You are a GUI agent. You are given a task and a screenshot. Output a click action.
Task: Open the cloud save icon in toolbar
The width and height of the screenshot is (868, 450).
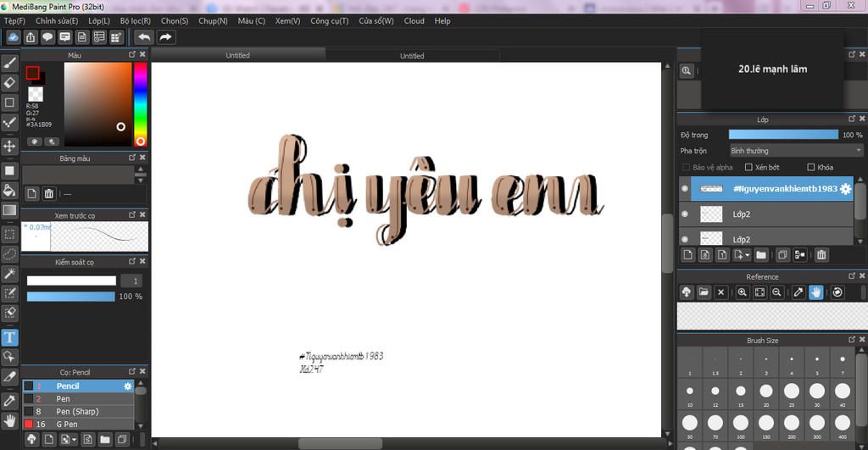pos(14,37)
